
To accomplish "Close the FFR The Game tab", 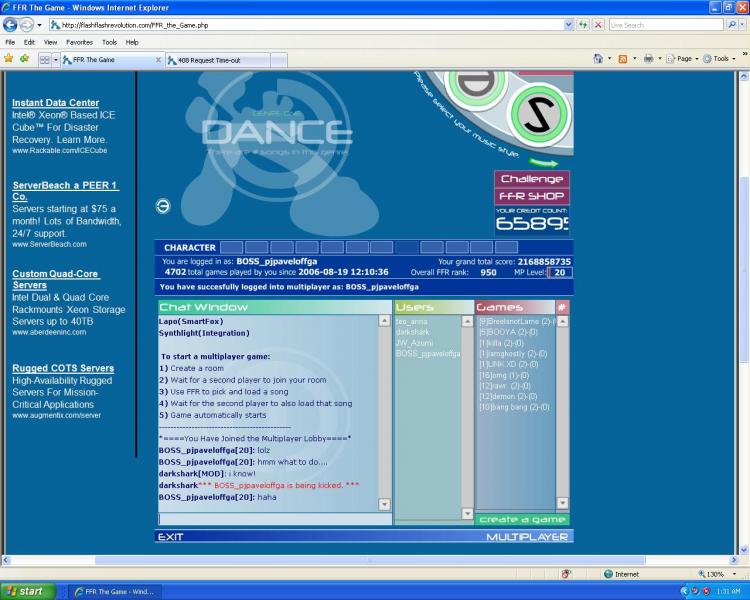I will (x=158, y=60).
